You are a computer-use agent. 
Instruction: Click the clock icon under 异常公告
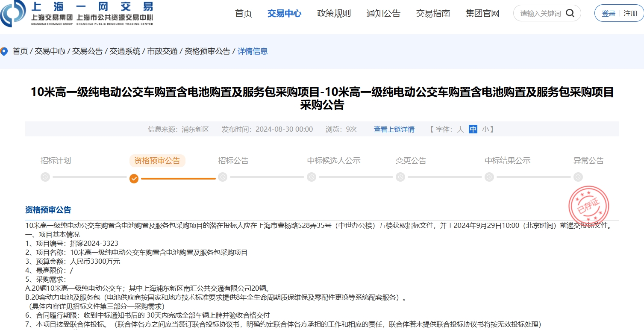click(x=578, y=177)
